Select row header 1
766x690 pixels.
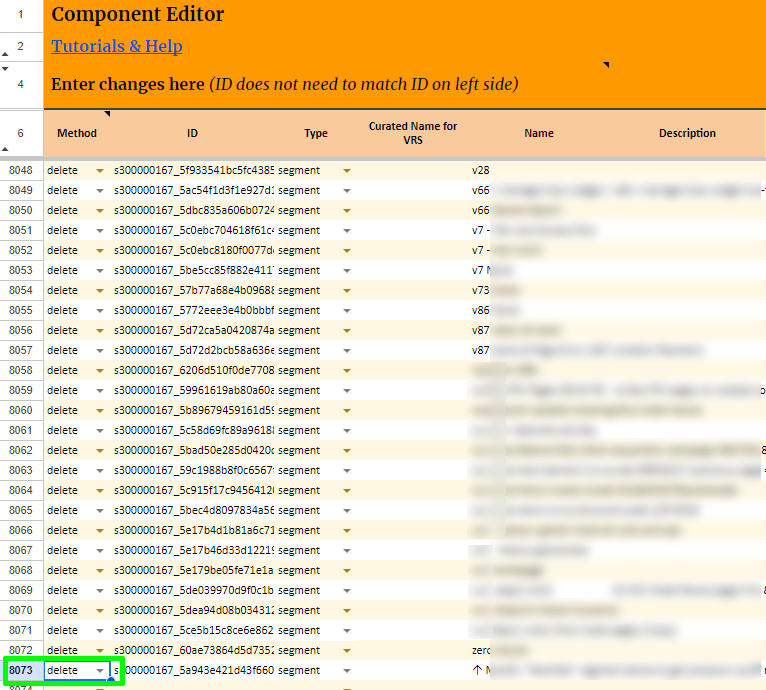21,15
